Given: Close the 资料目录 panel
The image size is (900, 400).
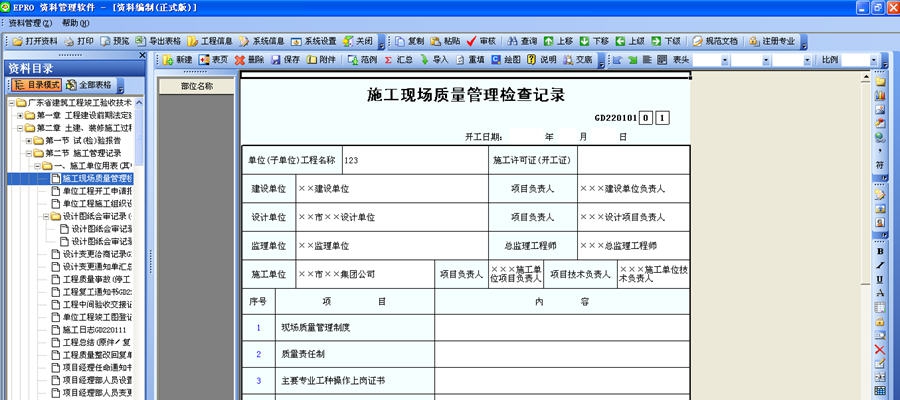Looking at the screenshot, I should coord(142,55).
